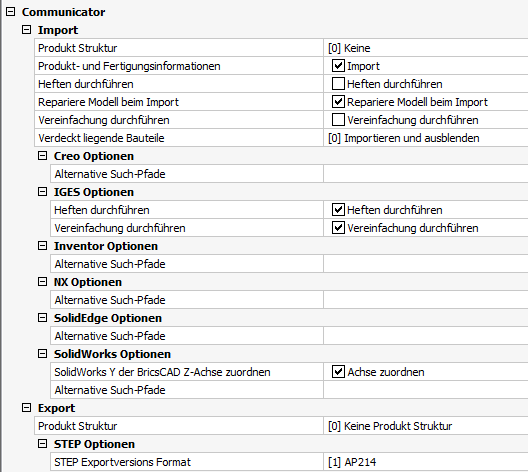Uncheck IGES Heften durchführen checkbox
Viewport: 528px width, 472px height.
(x=338, y=210)
